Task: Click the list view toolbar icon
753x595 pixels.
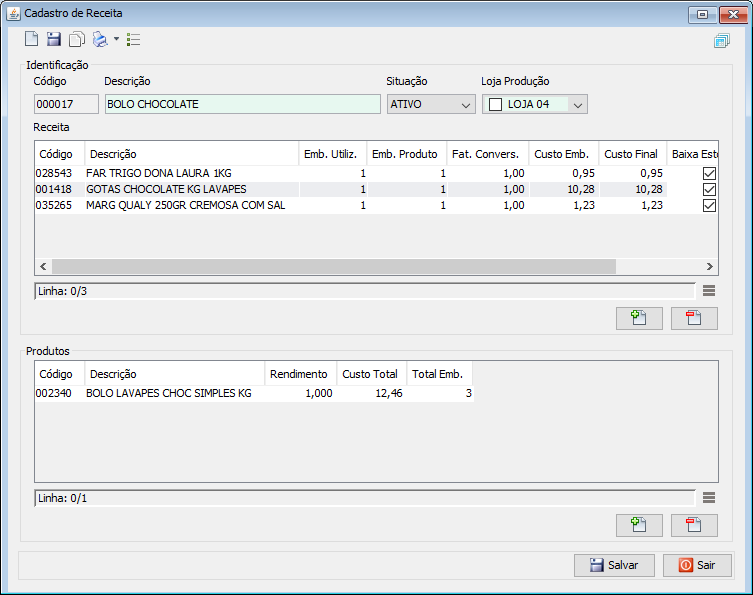Action: click(x=134, y=39)
